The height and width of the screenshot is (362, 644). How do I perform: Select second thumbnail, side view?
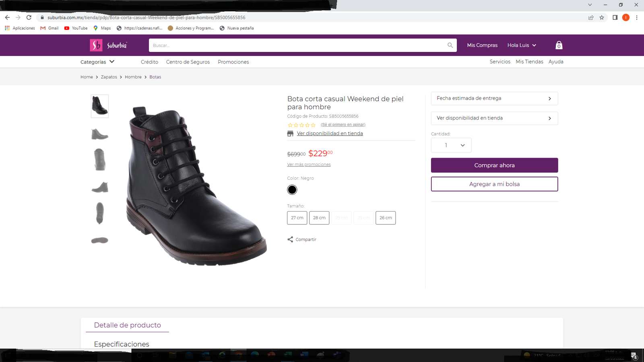(x=100, y=134)
